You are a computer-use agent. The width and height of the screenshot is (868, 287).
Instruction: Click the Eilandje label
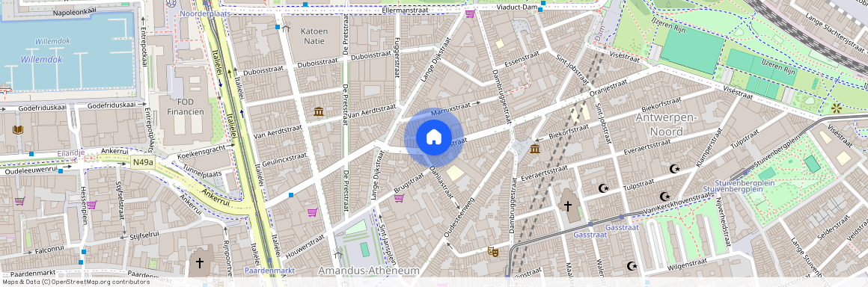coord(71,153)
